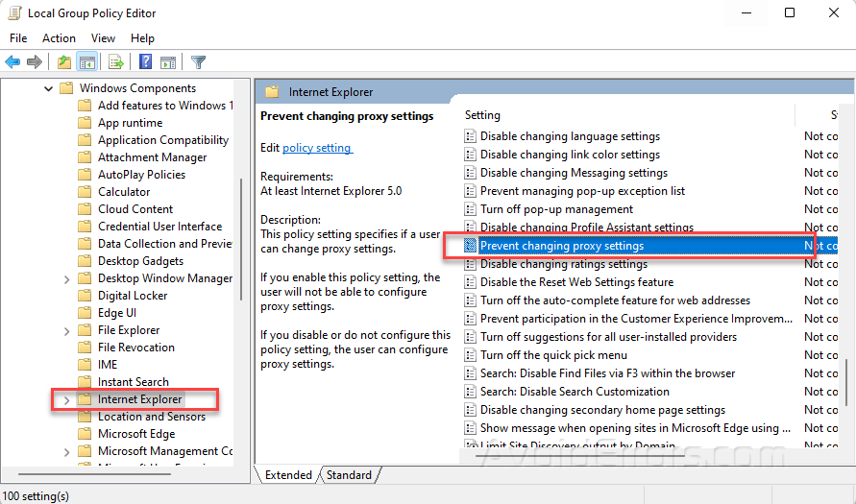Click the Export List toolbar icon

[x=116, y=62]
